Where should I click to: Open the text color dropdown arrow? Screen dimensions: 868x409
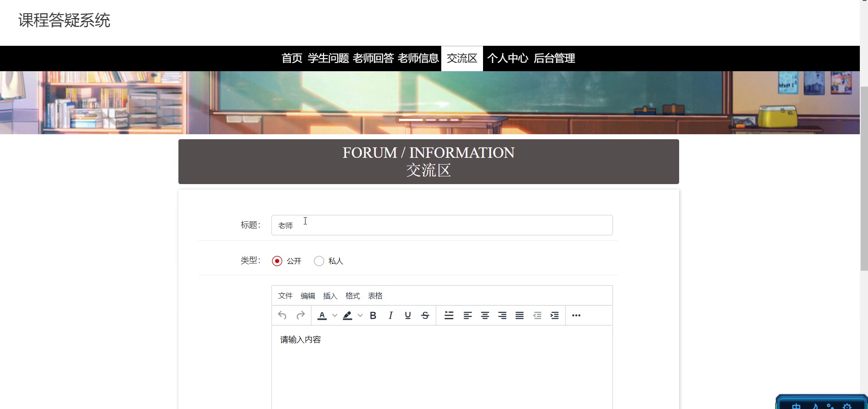click(334, 315)
